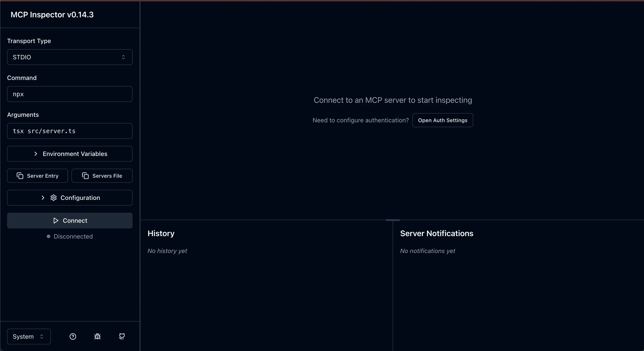The image size is (644, 351).
Task: Click the Command label
Action: (x=22, y=78)
